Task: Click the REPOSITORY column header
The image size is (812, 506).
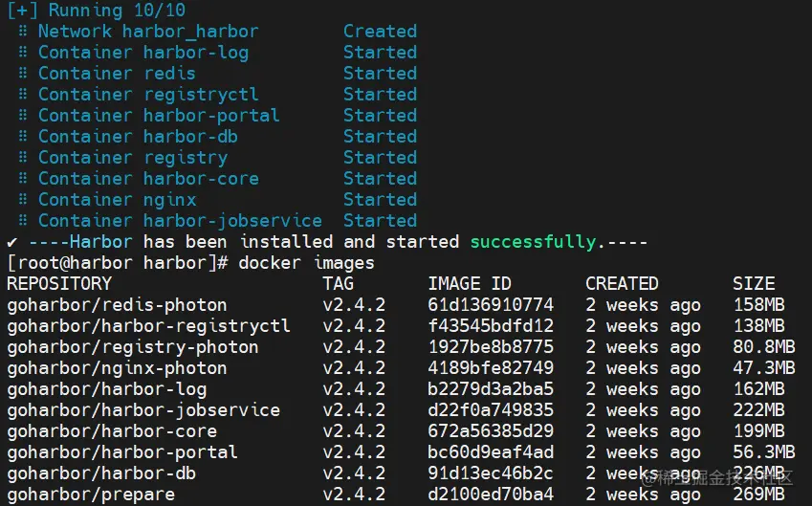Action: pos(59,284)
